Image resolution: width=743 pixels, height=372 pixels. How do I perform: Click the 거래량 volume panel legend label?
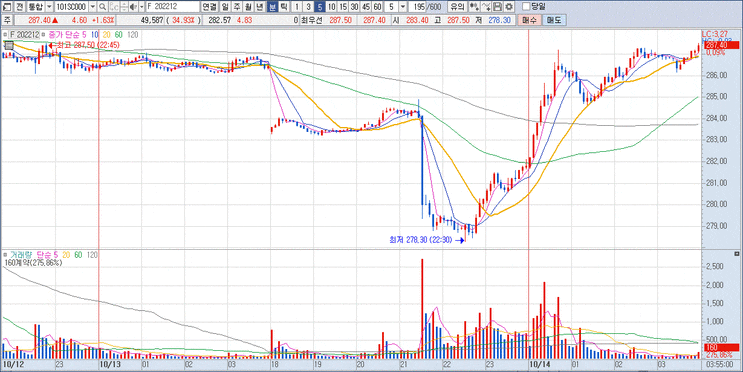[x=20, y=255]
